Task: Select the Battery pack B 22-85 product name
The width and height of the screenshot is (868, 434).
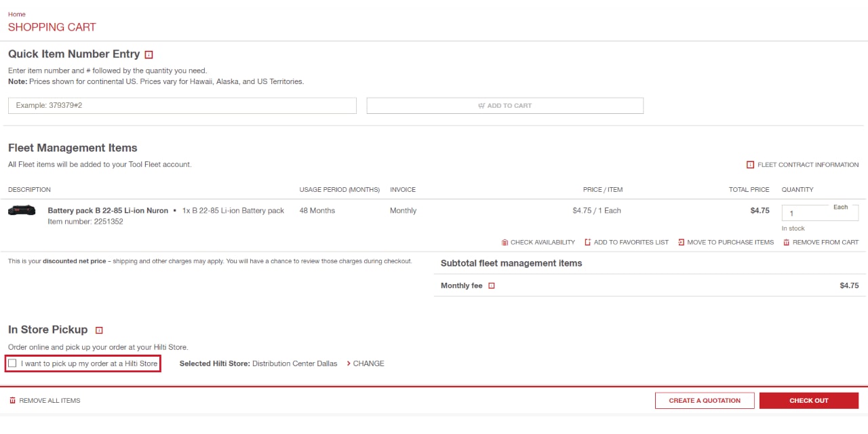Action: coord(107,210)
